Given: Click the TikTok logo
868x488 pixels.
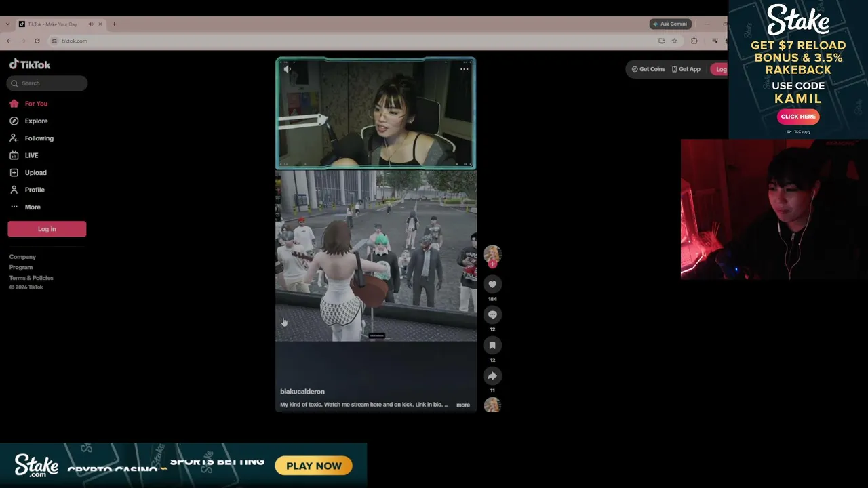Looking at the screenshot, I should tap(30, 64).
